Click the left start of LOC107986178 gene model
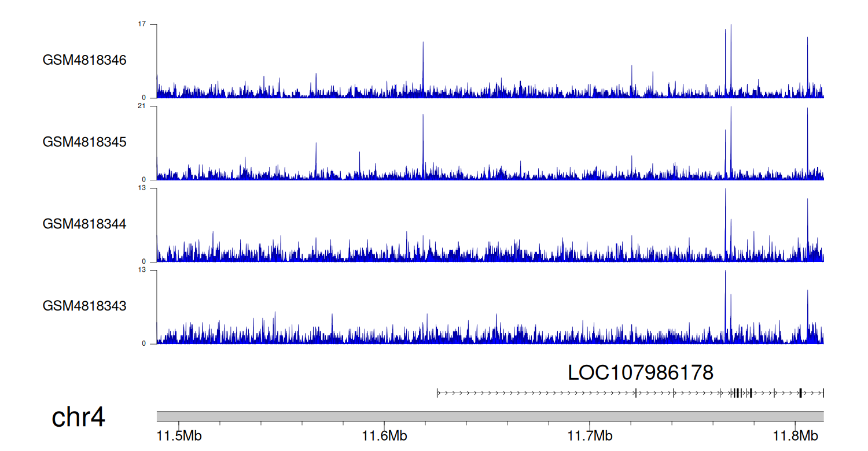 437,393
